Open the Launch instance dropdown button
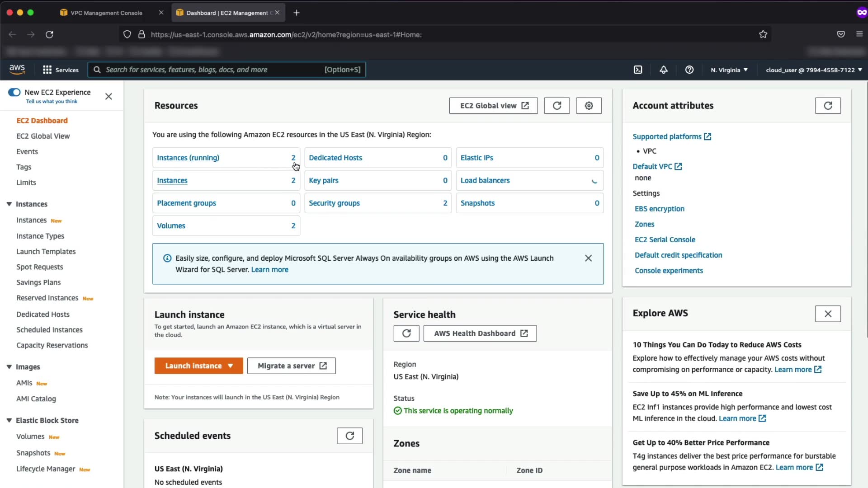This screenshot has height=488, width=868. pyautogui.click(x=198, y=366)
